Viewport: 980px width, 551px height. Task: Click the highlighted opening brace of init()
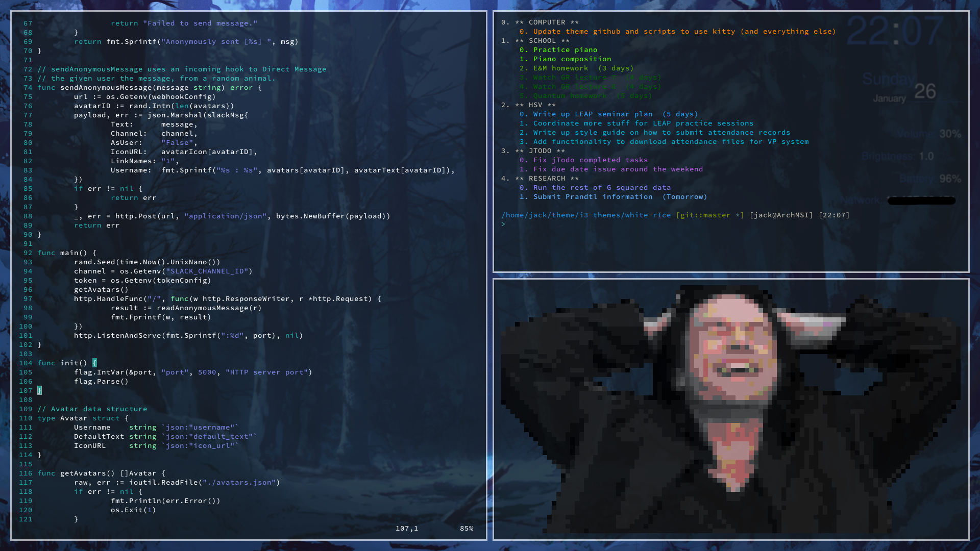tap(94, 363)
